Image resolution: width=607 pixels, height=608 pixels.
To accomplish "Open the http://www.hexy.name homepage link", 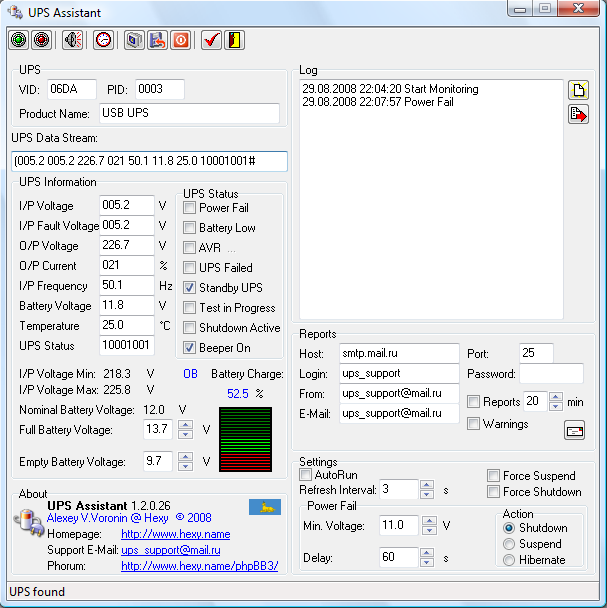I will click(x=176, y=534).
